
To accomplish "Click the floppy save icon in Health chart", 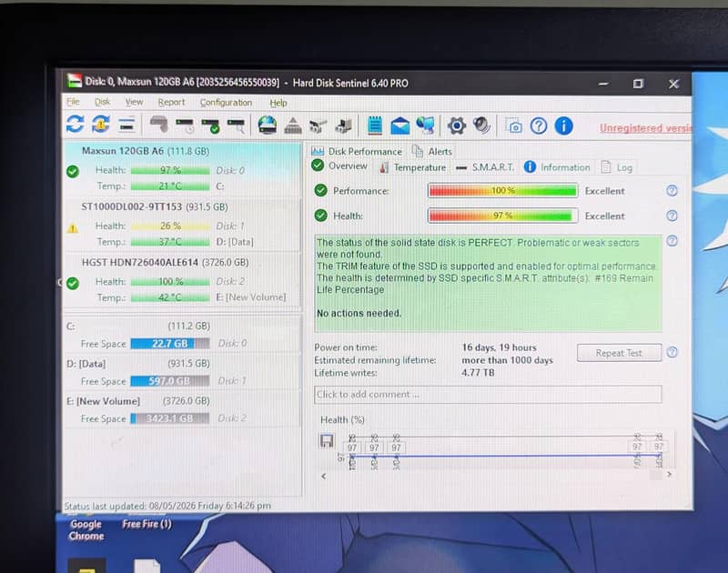I will [327, 440].
